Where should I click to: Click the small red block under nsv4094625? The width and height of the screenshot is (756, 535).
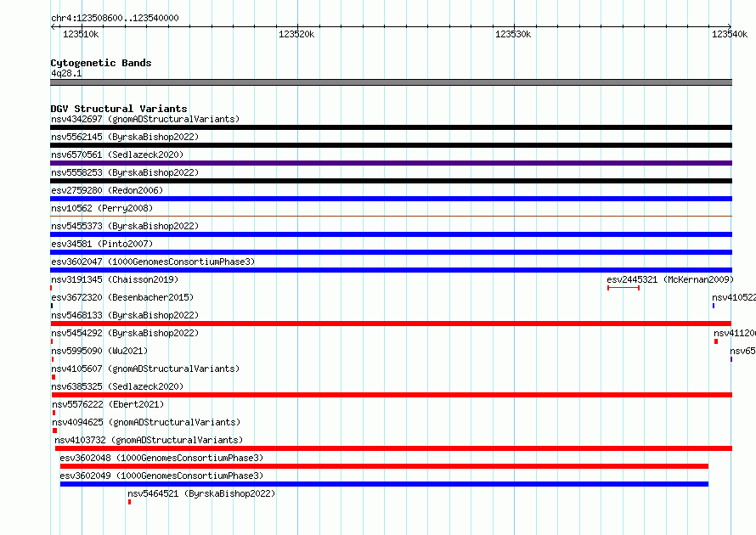pos(55,431)
